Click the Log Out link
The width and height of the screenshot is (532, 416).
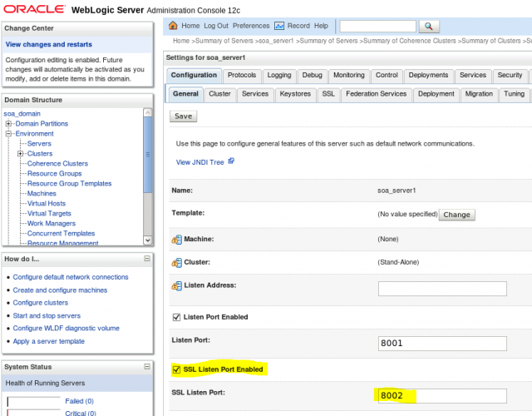click(x=216, y=26)
